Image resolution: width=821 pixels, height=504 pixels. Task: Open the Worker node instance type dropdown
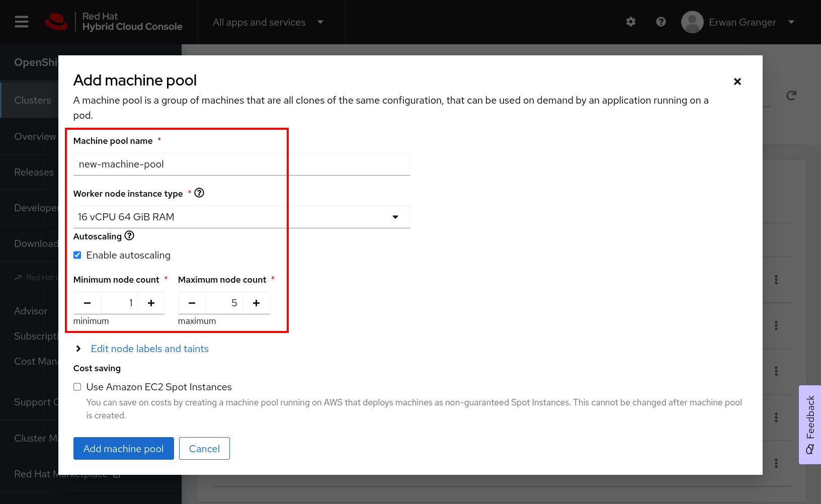pyautogui.click(x=396, y=217)
